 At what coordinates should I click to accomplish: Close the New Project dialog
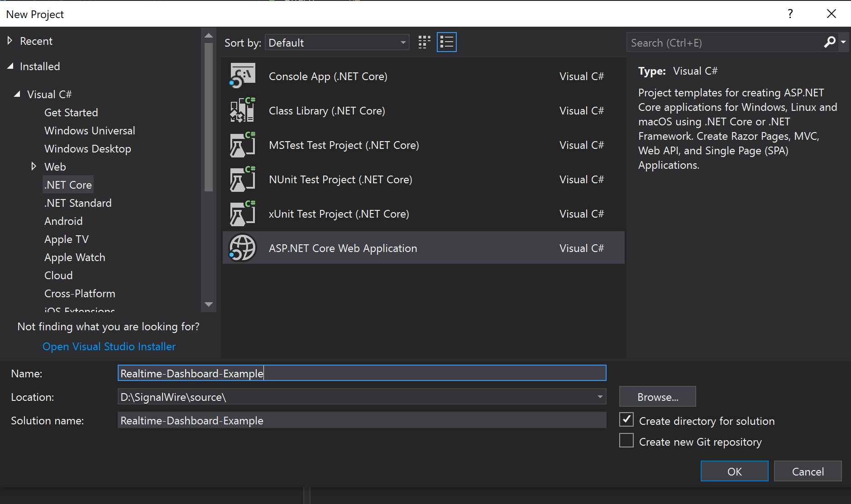831,14
